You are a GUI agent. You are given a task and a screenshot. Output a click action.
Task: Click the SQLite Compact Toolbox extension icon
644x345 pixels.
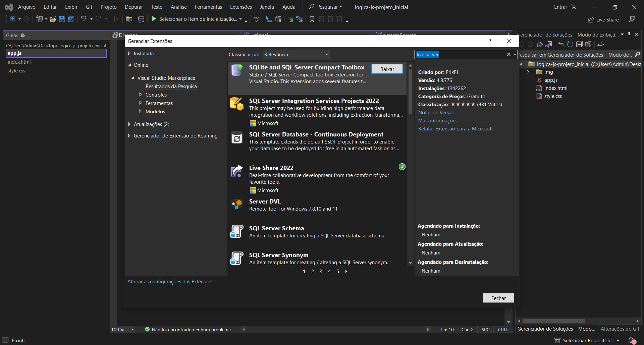(237, 70)
